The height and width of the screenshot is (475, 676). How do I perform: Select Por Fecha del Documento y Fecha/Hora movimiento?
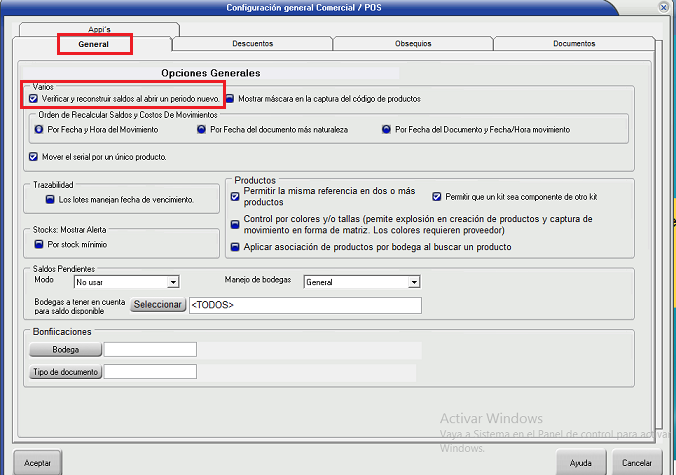point(387,129)
